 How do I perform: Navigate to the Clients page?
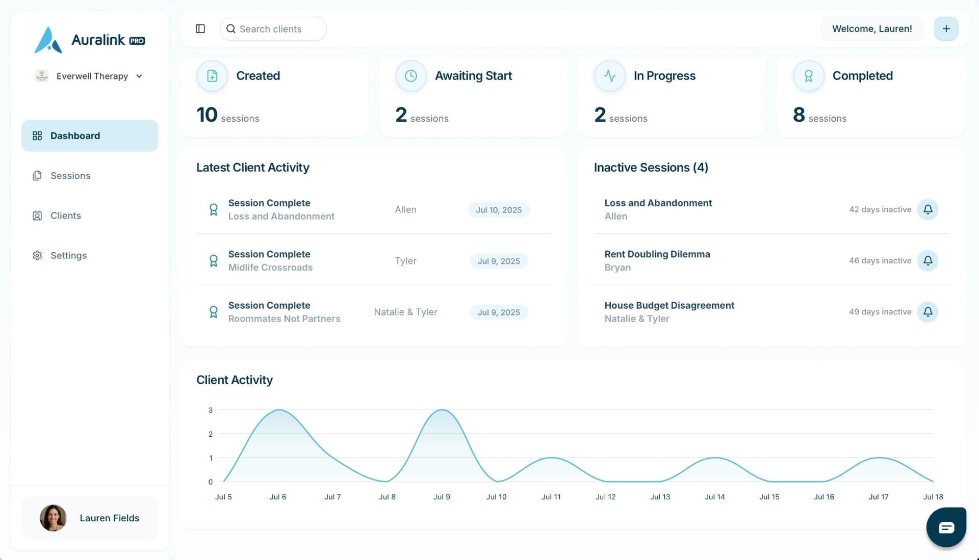point(65,215)
